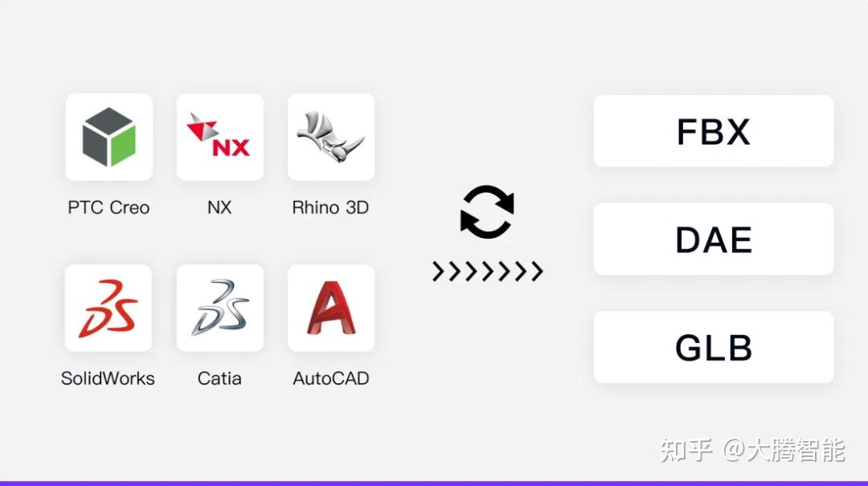Click the NX text label
Image resolution: width=868 pixels, height=486 pixels.
[219, 207]
